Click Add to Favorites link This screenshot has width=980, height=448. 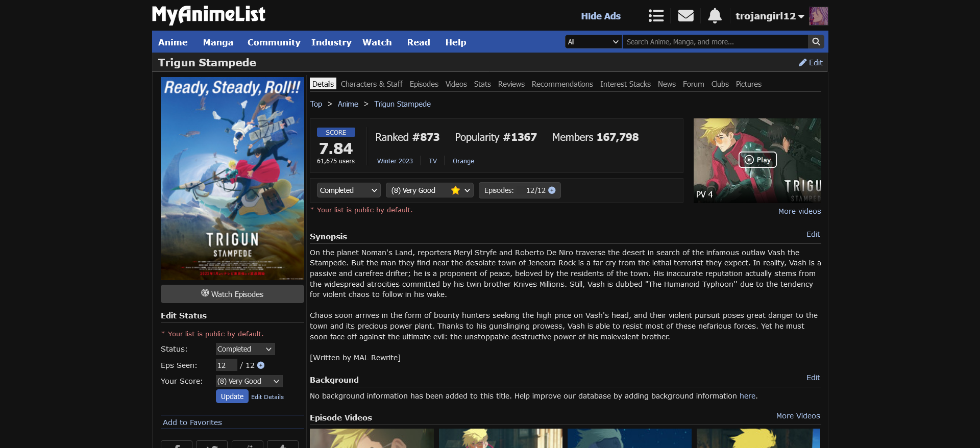pos(192,422)
